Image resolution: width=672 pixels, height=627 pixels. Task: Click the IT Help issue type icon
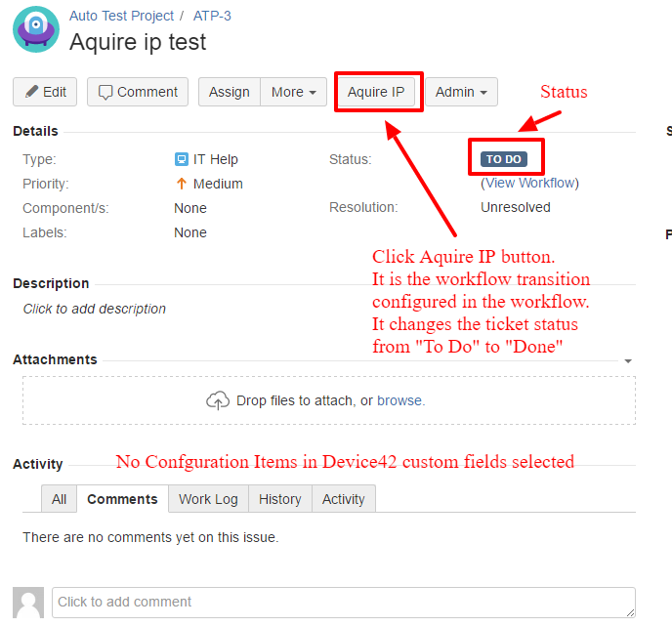(181, 159)
